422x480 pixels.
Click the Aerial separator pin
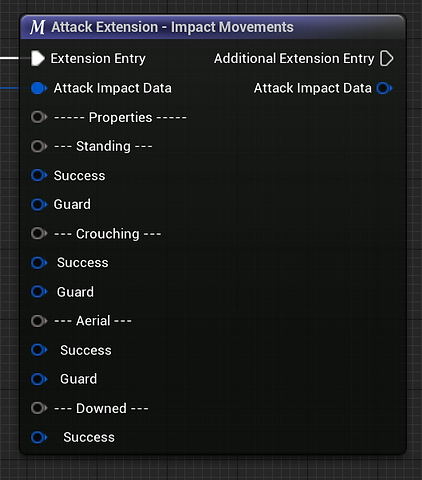[x=39, y=321]
